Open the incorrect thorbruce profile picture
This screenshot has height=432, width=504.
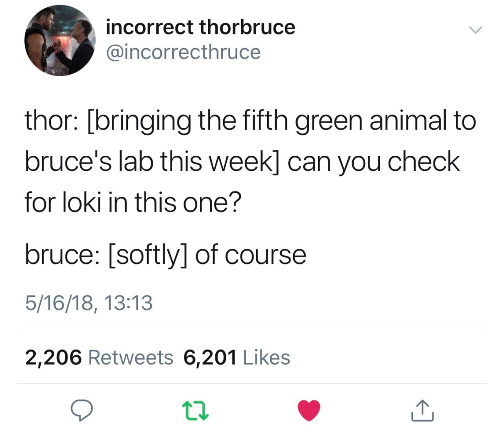click(x=60, y=40)
